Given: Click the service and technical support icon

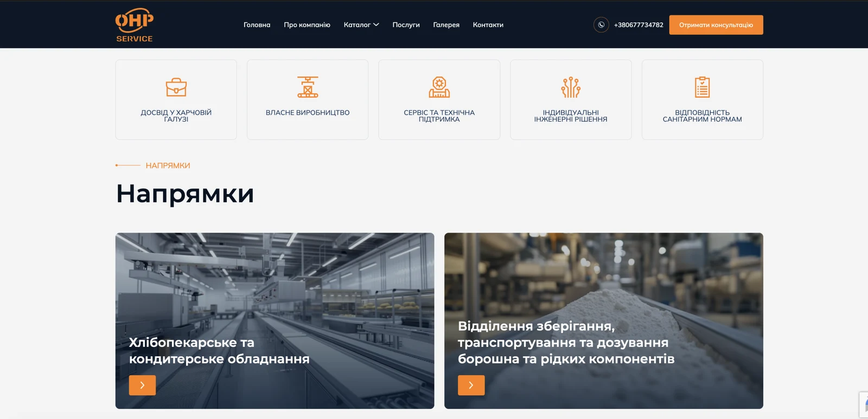Looking at the screenshot, I should tap(439, 87).
